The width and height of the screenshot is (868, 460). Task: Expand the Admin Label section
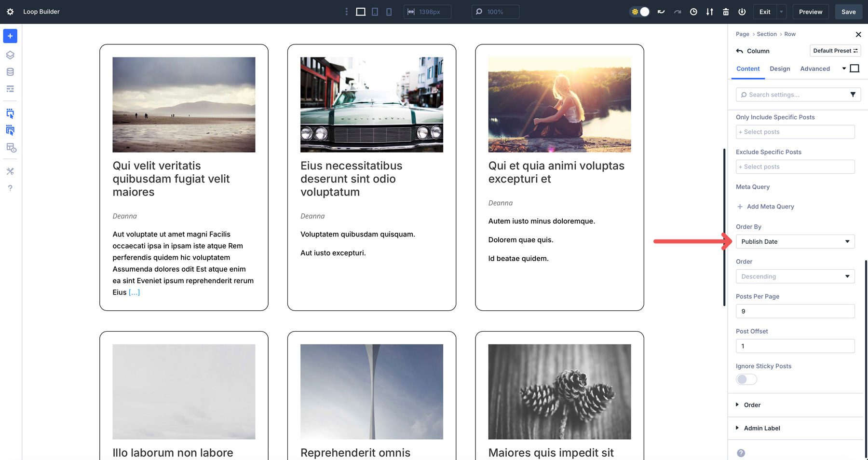pos(762,428)
